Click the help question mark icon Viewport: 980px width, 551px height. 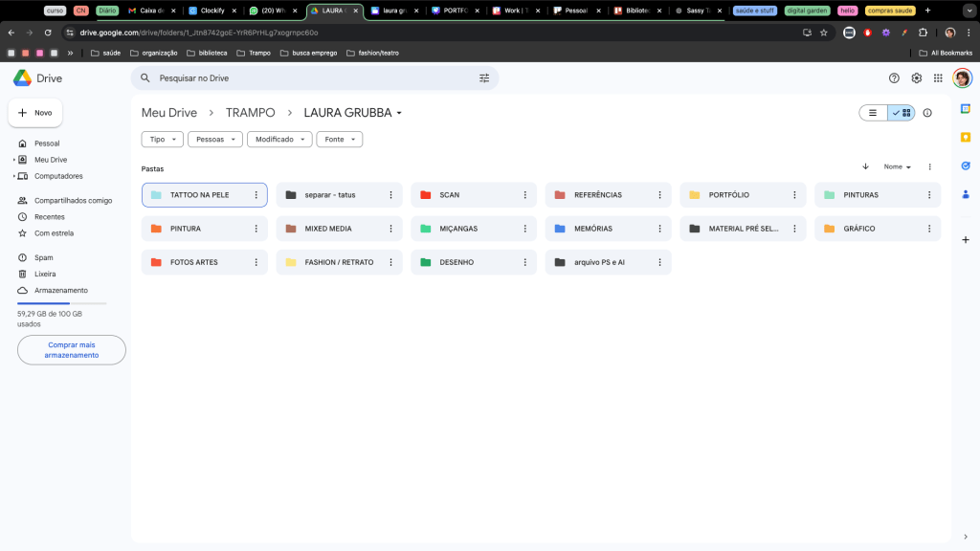pos(894,78)
